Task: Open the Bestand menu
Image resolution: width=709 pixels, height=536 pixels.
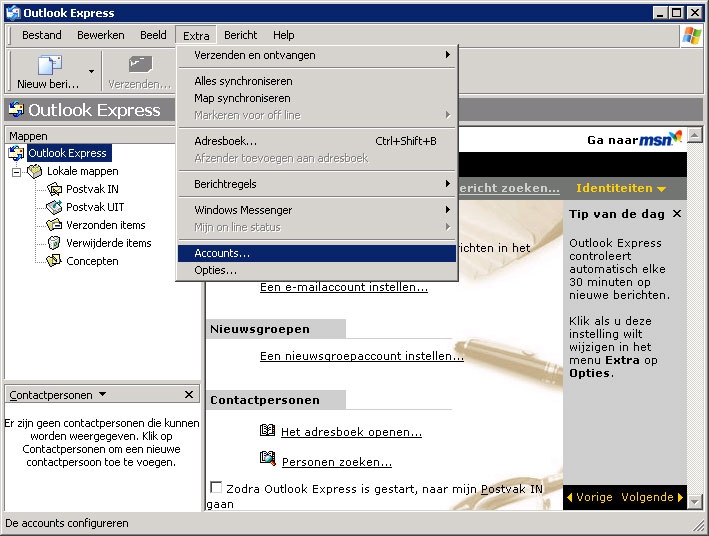Action: coord(42,35)
